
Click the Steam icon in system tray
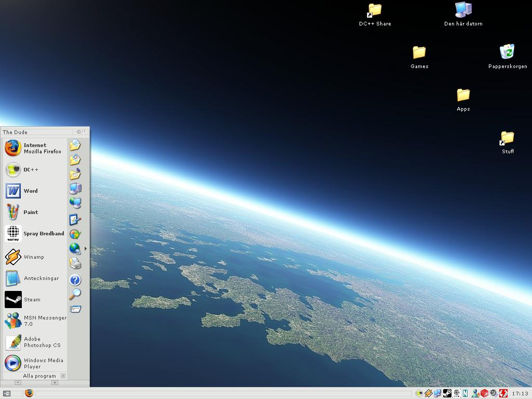[x=447, y=393]
